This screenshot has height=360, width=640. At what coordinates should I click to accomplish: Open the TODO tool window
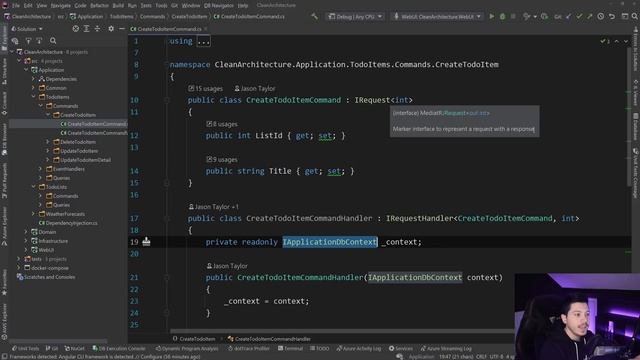[319, 349]
